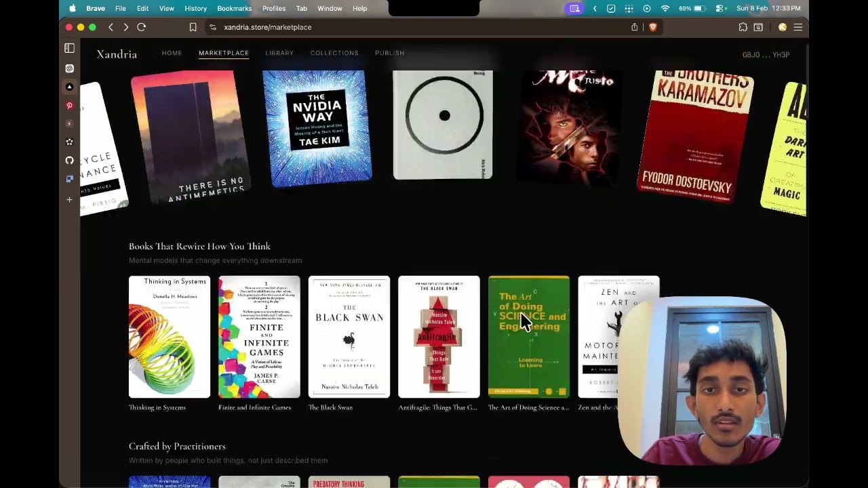Open Antifragile book cover

439,337
